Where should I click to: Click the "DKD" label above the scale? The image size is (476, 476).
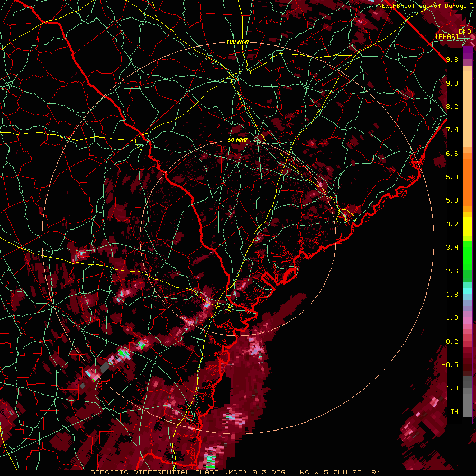465,32
